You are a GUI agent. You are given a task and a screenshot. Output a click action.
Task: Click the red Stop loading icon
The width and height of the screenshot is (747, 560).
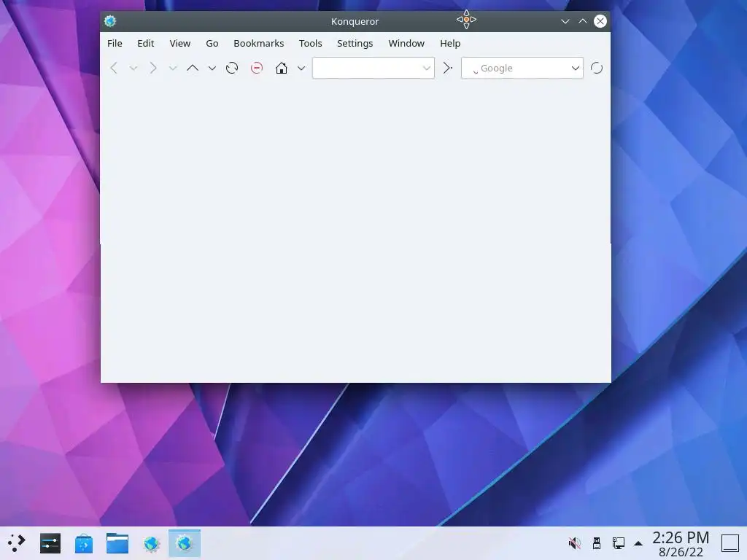point(257,68)
